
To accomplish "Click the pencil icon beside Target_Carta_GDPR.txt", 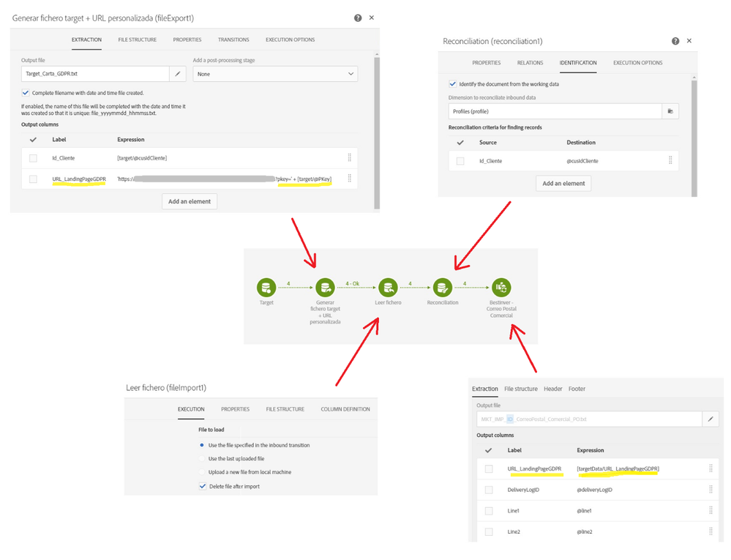I will coord(178,74).
